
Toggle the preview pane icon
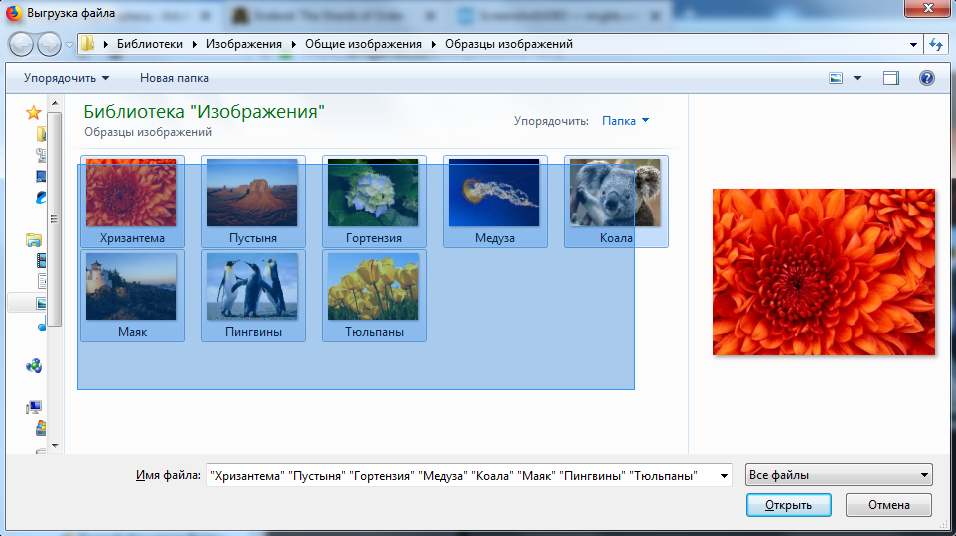point(891,78)
